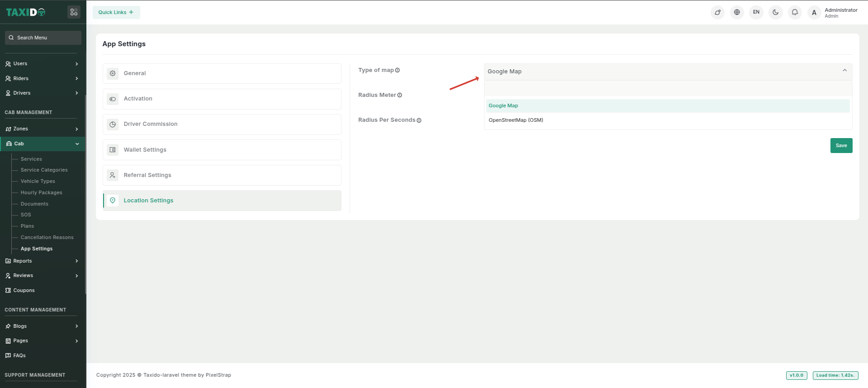Click the Radius Per Seconds info icon
The height and width of the screenshot is (388, 868).
pyautogui.click(x=419, y=120)
